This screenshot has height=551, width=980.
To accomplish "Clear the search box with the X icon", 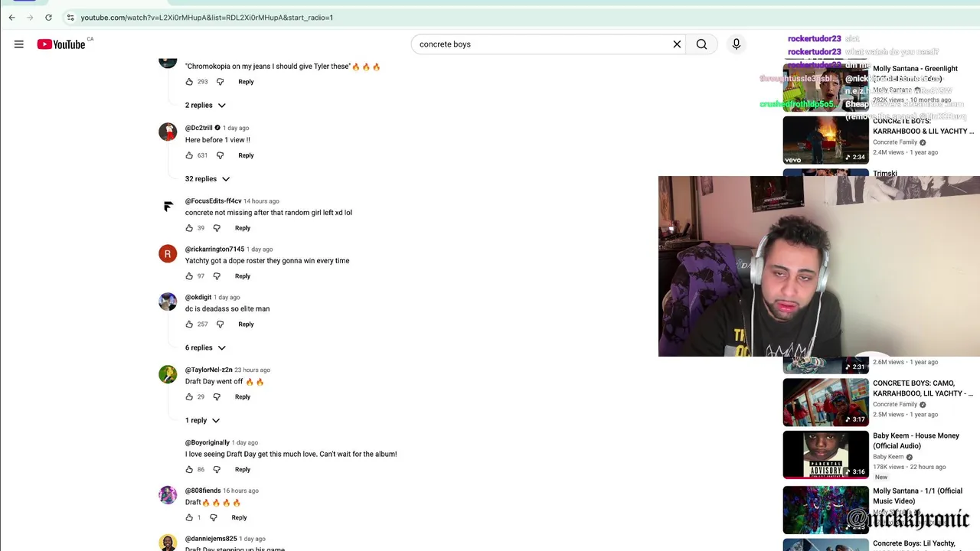I will [677, 44].
